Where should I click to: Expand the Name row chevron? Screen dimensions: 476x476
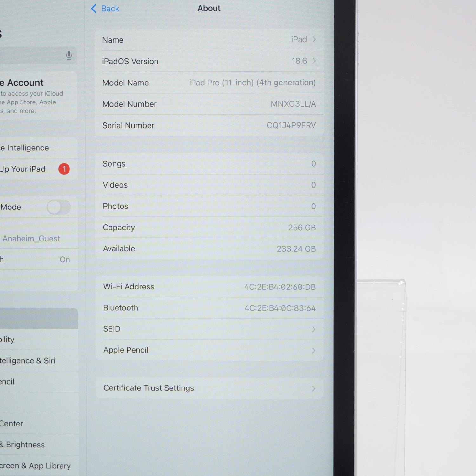pyautogui.click(x=314, y=39)
